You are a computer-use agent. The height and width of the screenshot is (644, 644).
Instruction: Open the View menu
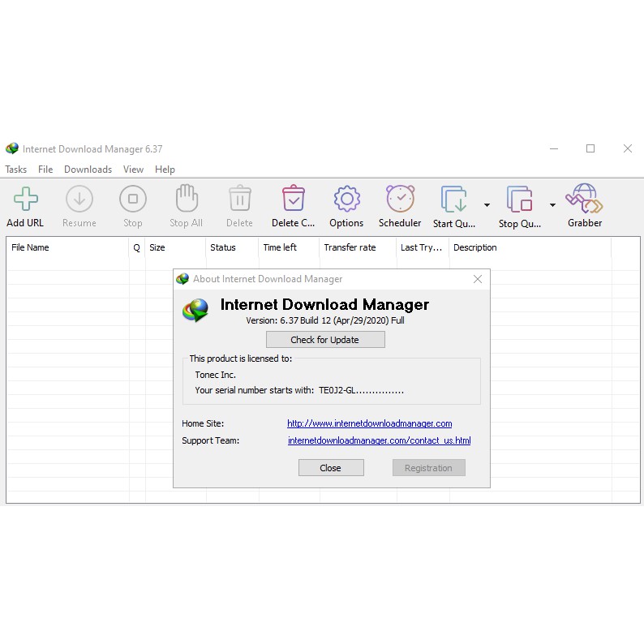[133, 170]
